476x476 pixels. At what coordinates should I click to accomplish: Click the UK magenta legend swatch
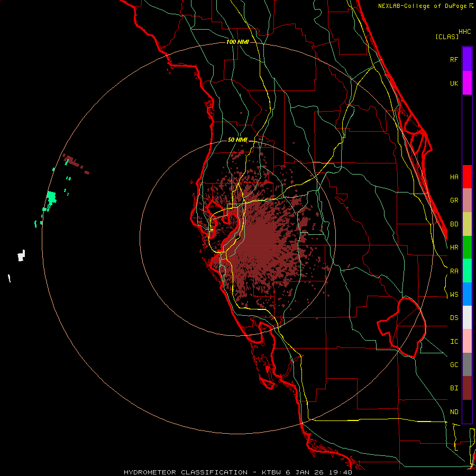point(467,83)
